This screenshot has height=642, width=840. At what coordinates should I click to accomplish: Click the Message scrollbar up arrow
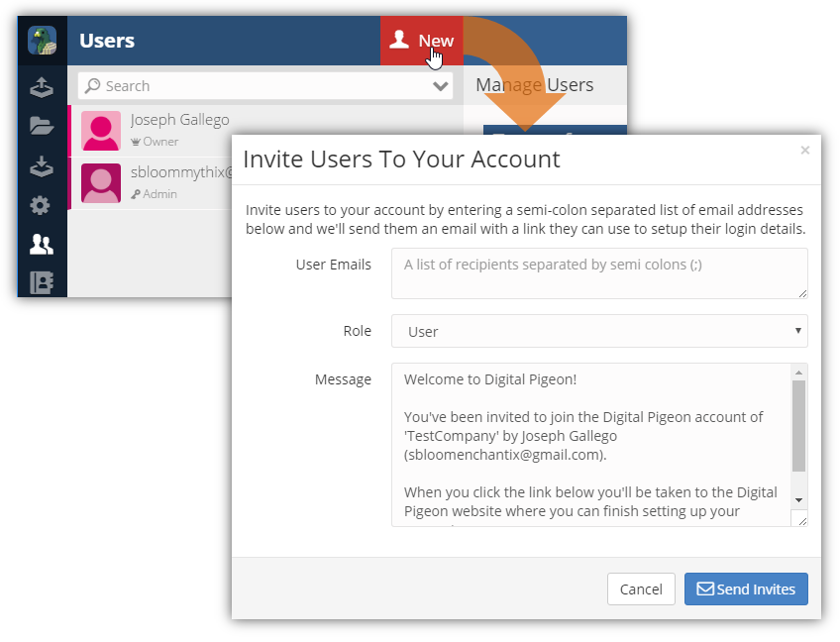(798, 373)
